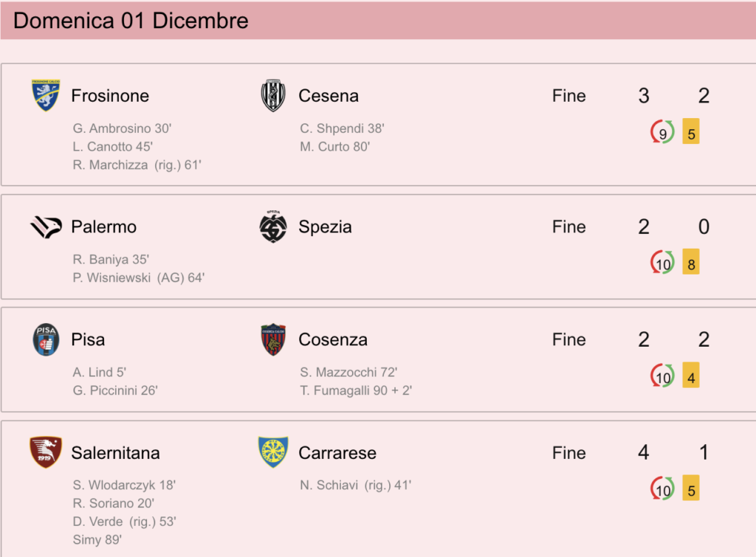This screenshot has height=557, width=756.
Task: Click the Salernitana team crest
Action: tap(46, 452)
